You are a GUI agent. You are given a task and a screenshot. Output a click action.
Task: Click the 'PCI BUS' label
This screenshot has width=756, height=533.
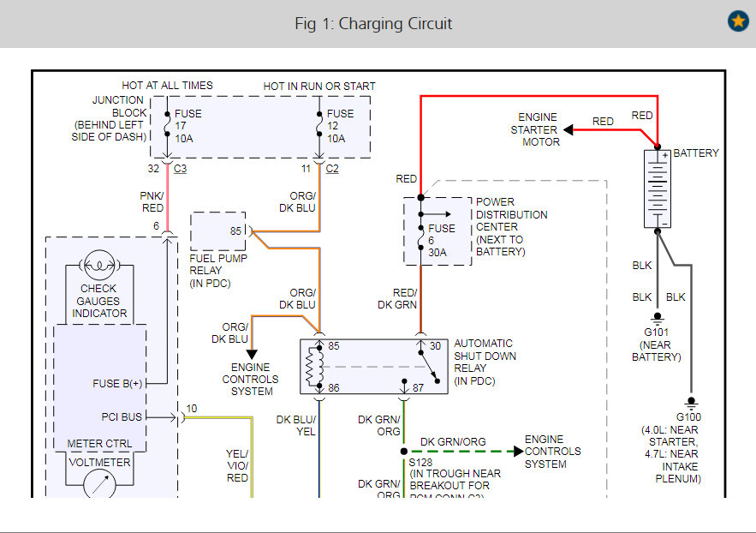[122, 416]
